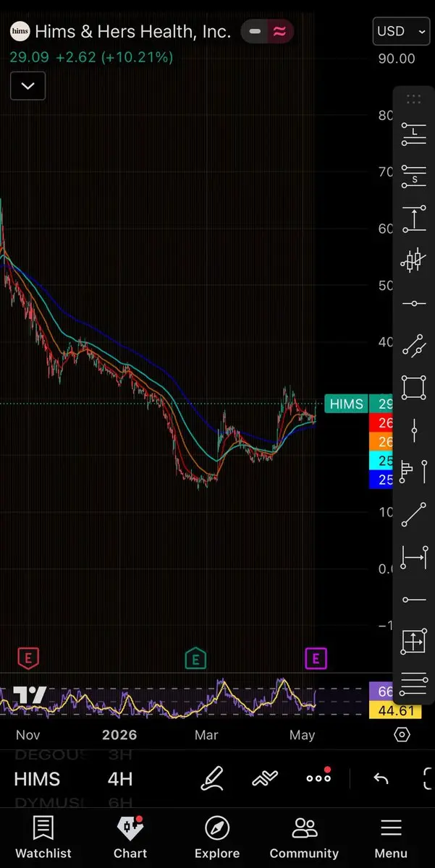Tap the purple E earnings marker

[316, 659]
